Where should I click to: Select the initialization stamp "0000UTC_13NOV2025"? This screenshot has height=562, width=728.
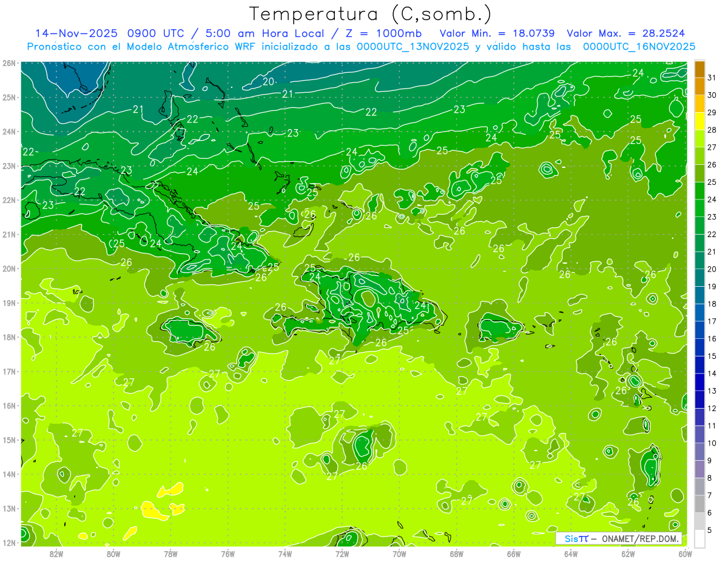point(413,47)
